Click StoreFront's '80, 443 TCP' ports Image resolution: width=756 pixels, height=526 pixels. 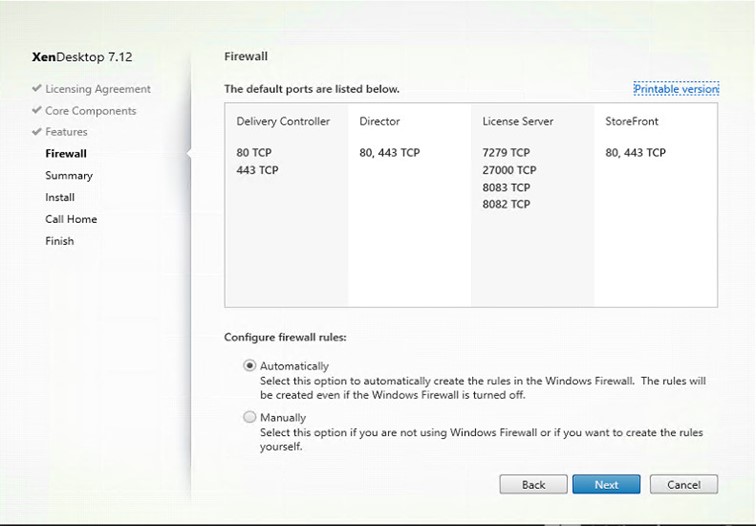click(x=635, y=152)
